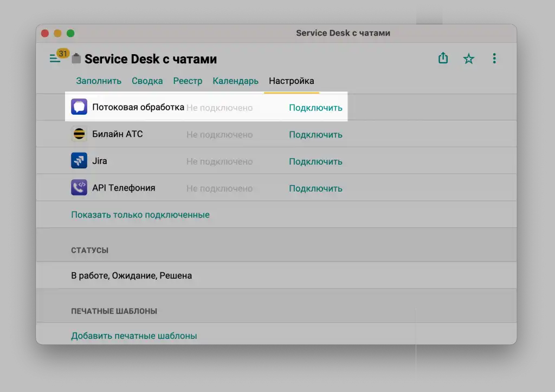
Task: Click the API Телефония phone icon
Action: 79,188
